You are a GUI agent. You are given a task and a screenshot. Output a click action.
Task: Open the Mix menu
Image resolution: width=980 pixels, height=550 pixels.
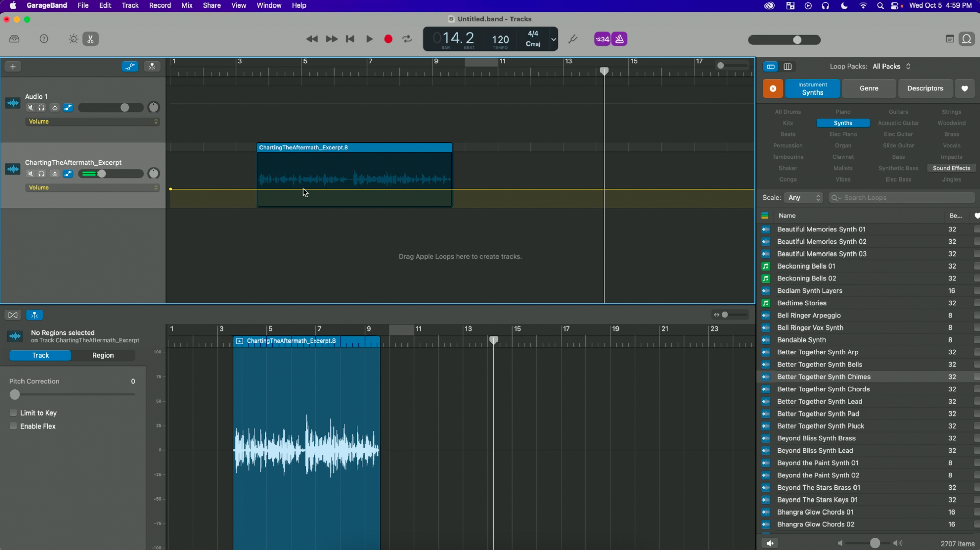(187, 5)
